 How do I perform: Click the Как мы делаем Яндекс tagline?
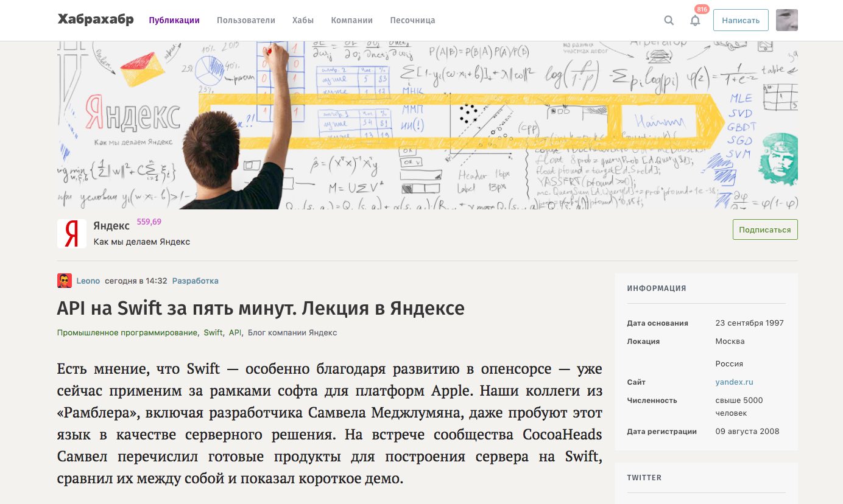click(x=142, y=242)
